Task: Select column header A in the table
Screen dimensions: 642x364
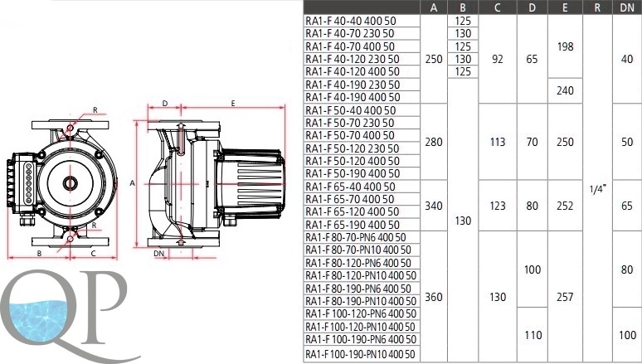Action: pyautogui.click(x=434, y=8)
